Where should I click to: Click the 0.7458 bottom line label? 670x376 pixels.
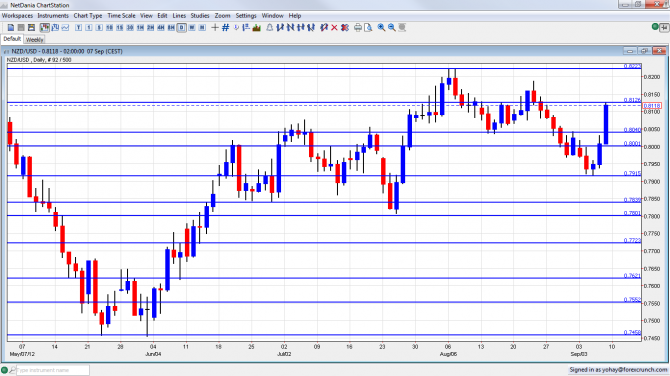tap(632, 332)
